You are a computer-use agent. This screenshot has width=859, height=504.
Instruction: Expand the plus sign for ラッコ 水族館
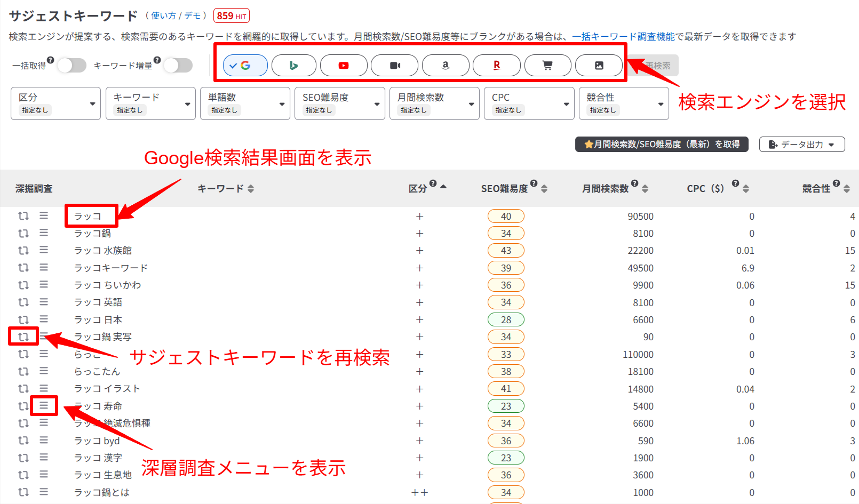tap(420, 251)
